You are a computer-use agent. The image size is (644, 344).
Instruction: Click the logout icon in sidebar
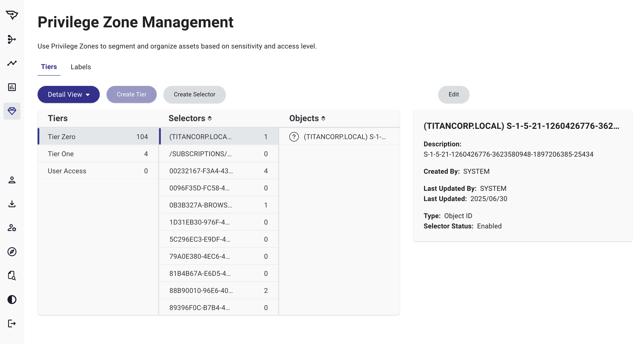tap(12, 323)
